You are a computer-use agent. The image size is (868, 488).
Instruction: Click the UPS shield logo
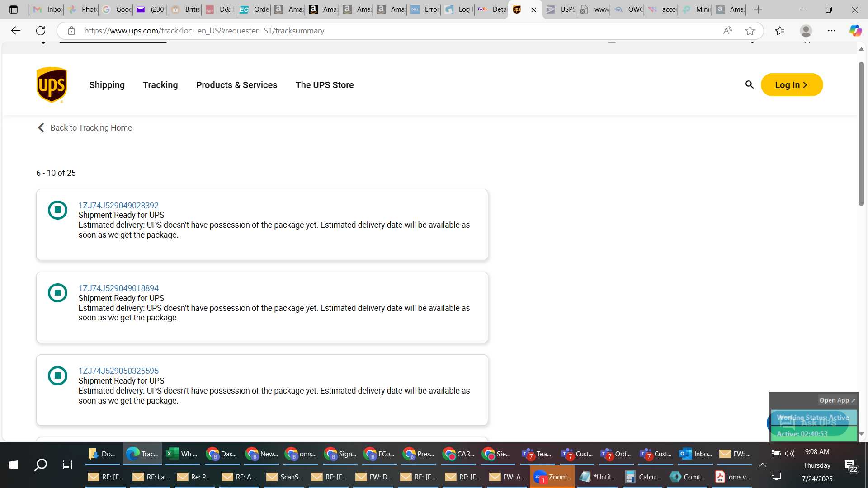coord(52,85)
